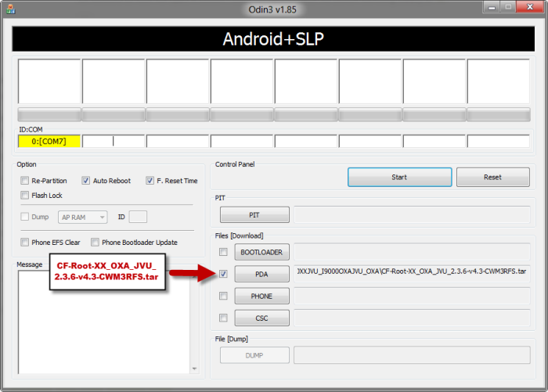Click the PIT file path field

pyautogui.click(x=412, y=214)
